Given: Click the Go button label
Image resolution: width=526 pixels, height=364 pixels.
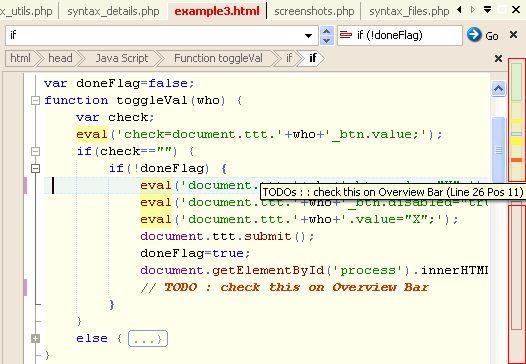Looking at the screenshot, I should [492, 36].
